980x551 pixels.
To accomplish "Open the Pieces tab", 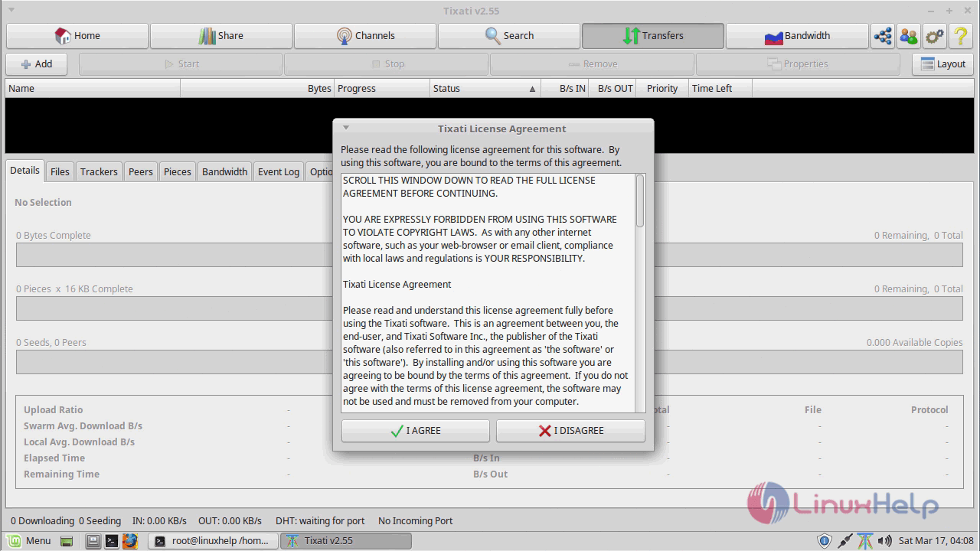I will pyautogui.click(x=178, y=172).
